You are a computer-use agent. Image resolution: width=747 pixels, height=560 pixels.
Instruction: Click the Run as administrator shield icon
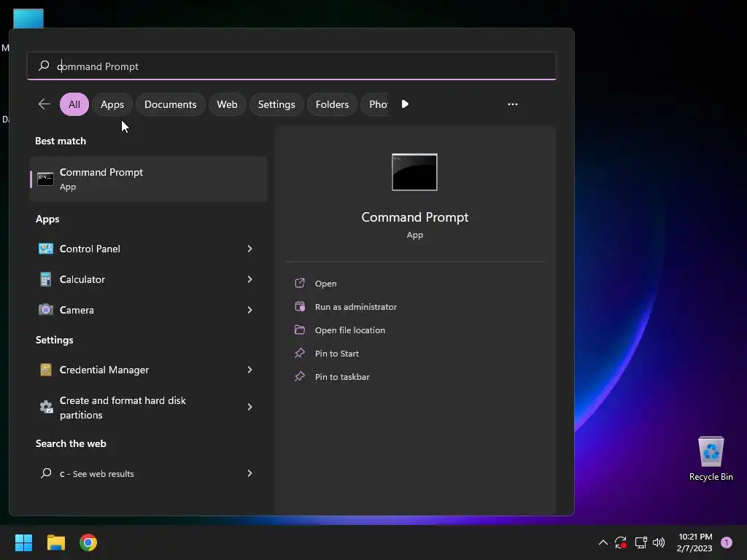pyautogui.click(x=300, y=307)
